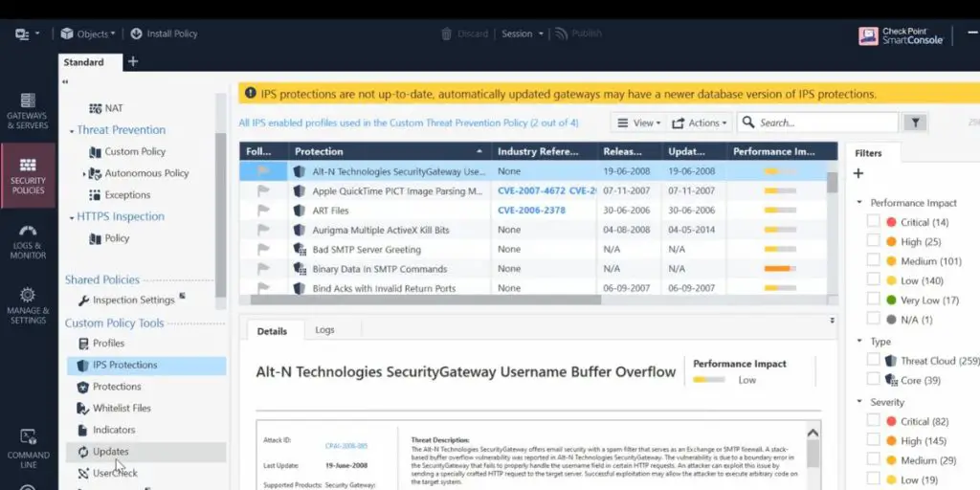Switch to the Logs tab
Viewport: 980px width, 490px height.
[325, 330]
